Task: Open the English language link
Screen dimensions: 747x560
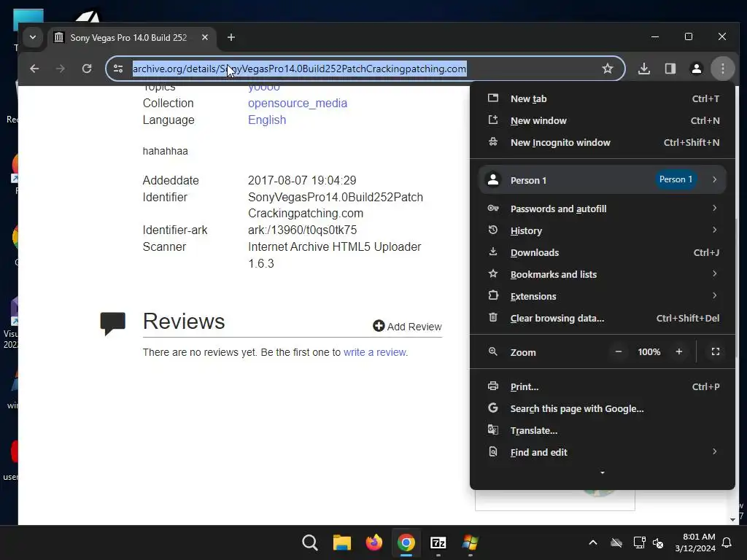Action: click(267, 120)
